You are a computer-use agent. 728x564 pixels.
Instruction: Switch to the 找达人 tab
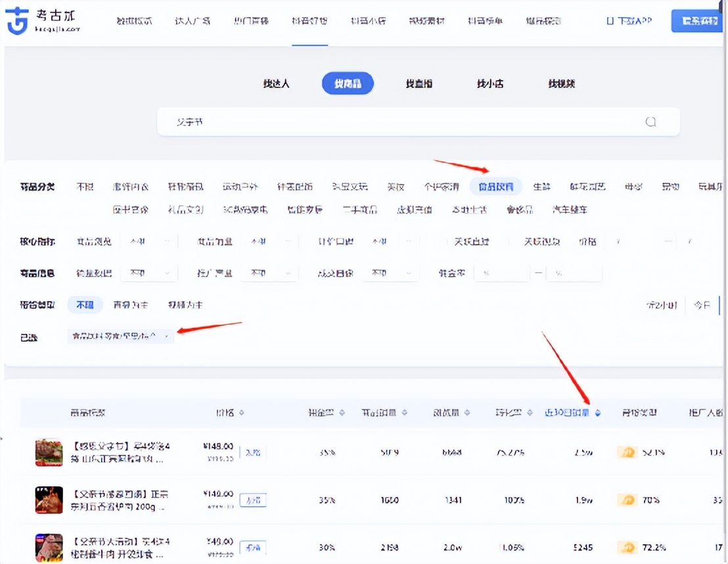click(276, 83)
